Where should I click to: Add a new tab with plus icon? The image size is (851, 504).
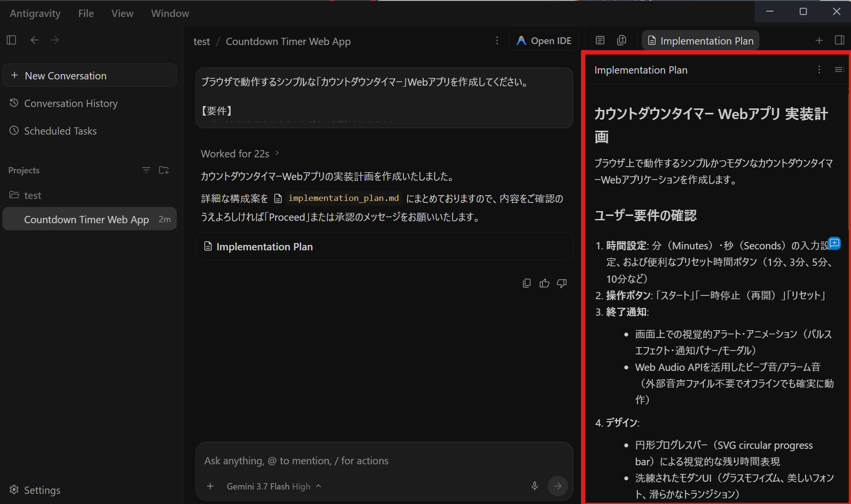pos(819,40)
